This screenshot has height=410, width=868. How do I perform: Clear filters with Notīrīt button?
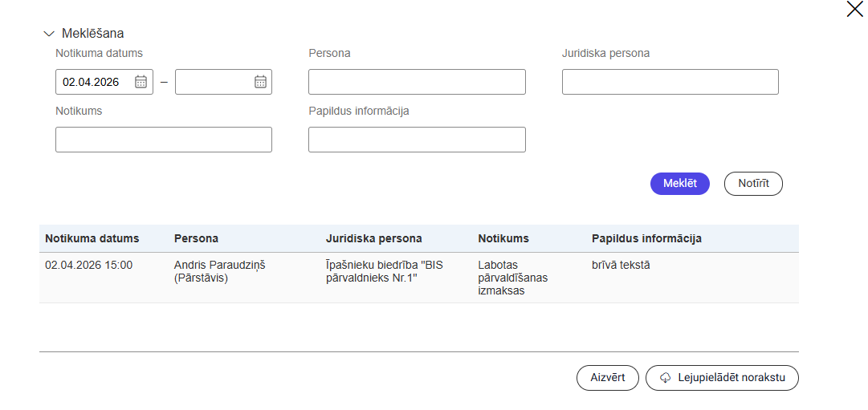(x=752, y=184)
